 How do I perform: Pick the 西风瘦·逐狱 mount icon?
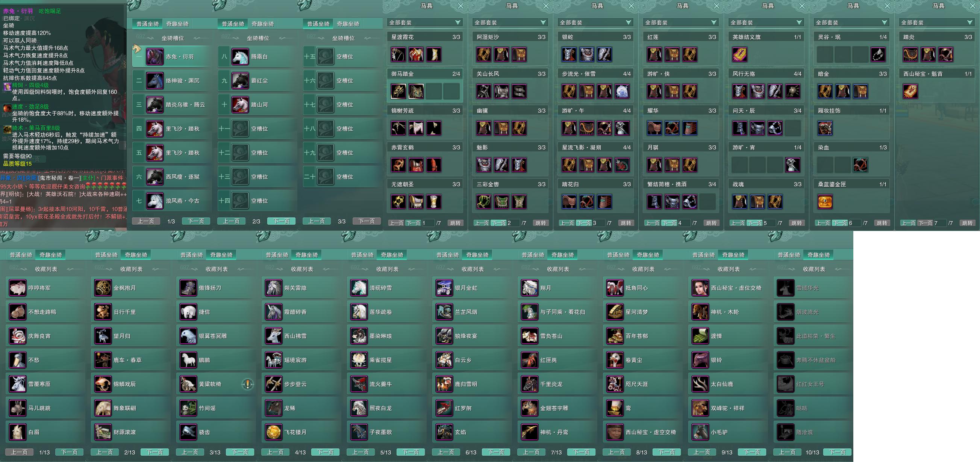[x=155, y=177]
